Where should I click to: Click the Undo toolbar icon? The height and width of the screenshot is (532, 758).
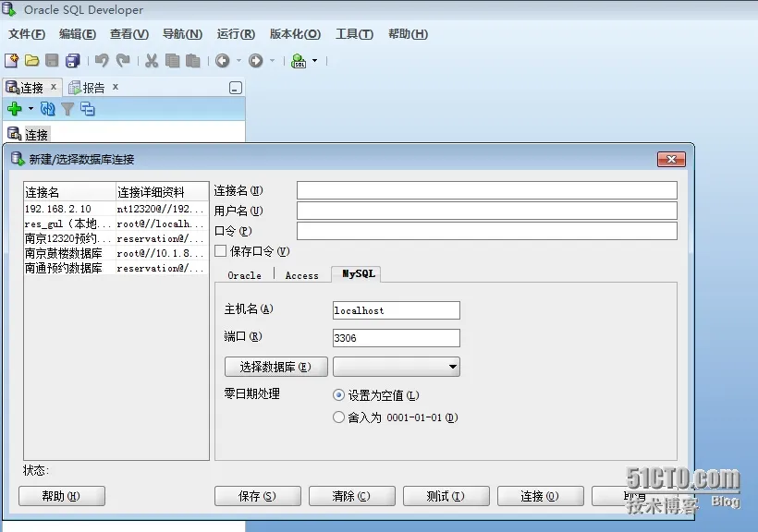102,60
